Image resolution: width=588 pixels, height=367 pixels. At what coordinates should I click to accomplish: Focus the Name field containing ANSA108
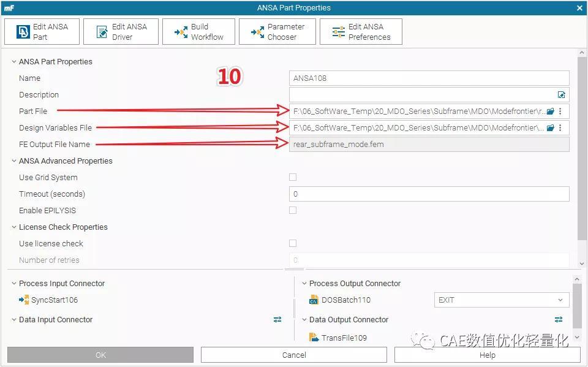pyautogui.click(x=429, y=78)
